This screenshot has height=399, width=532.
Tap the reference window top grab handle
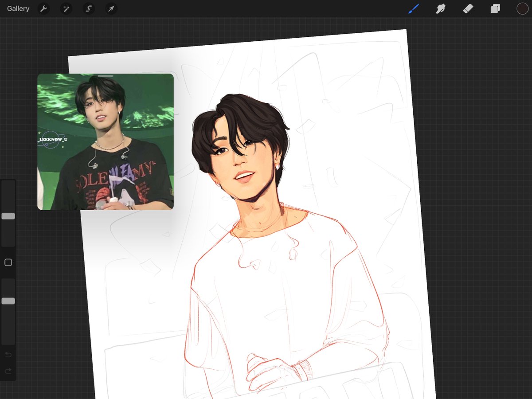click(106, 76)
